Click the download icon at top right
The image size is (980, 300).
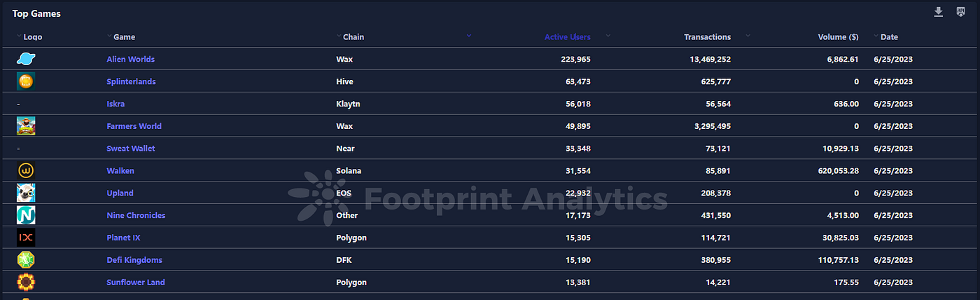tap(939, 12)
